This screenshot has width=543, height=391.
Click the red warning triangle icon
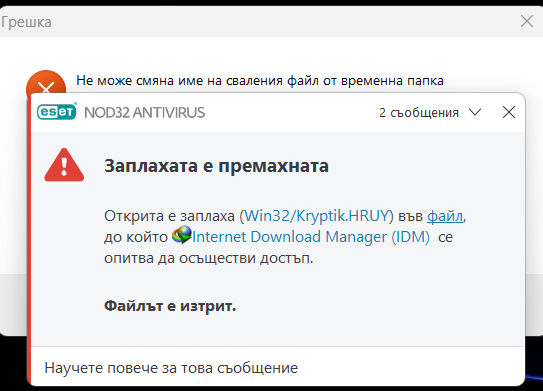pos(64,165)
